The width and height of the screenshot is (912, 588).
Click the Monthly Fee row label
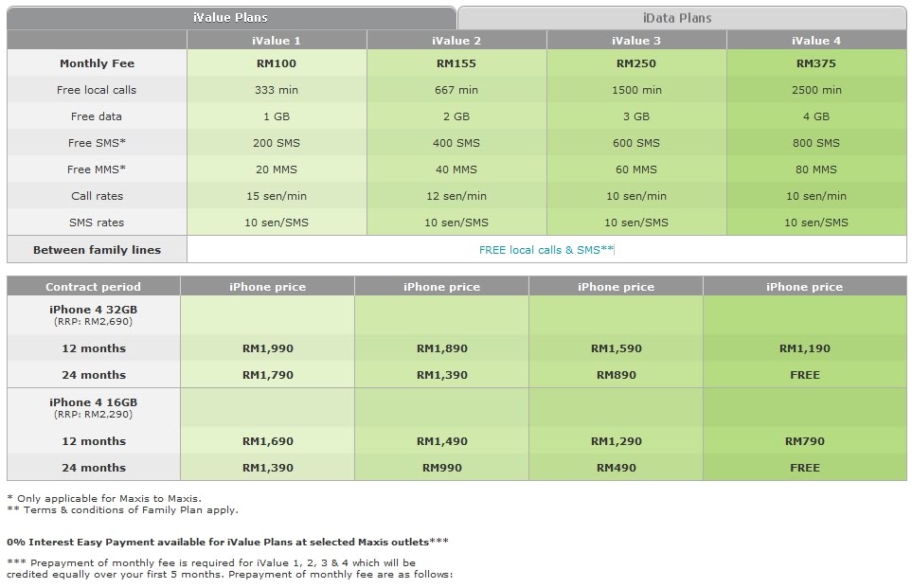point(96,64)
